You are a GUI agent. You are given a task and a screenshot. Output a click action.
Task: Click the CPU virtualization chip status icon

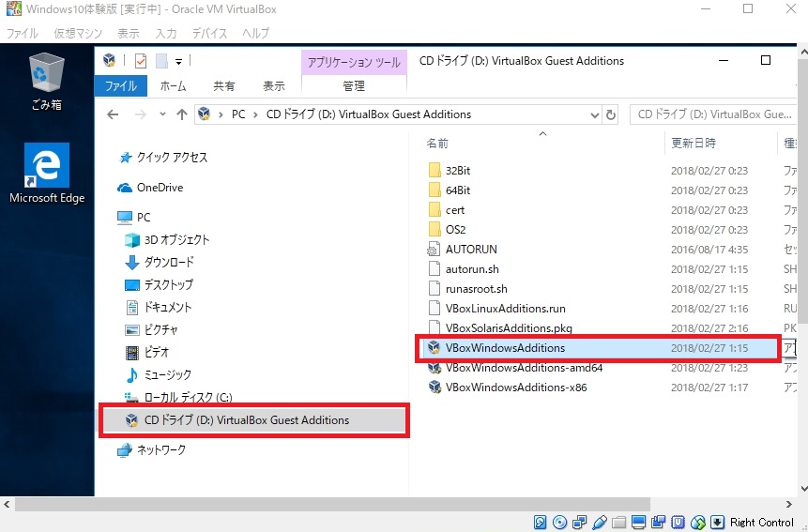coord(678,523)
